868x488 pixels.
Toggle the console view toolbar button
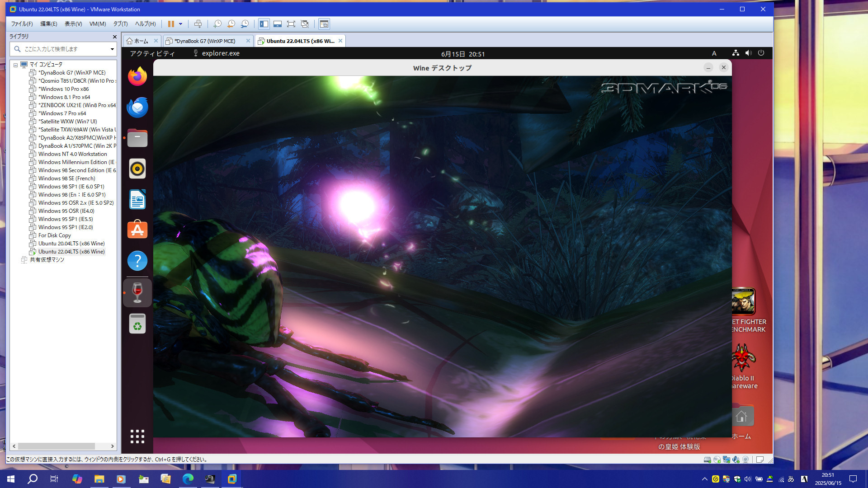coord(324,24)
